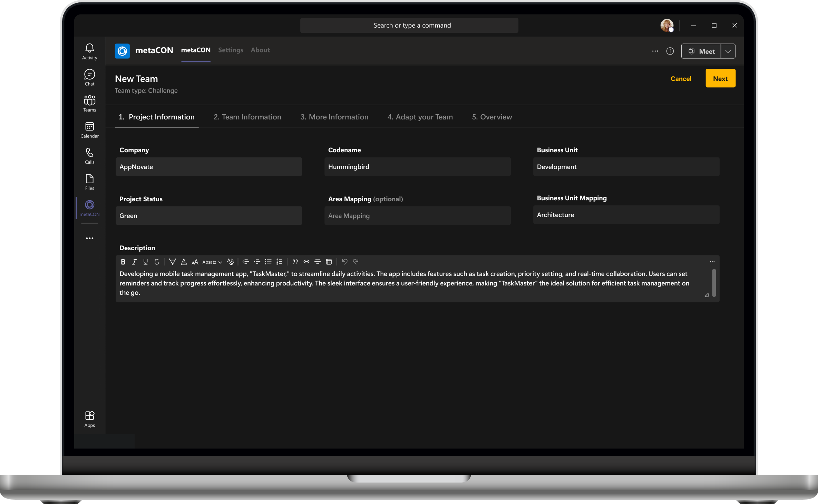Click the info icon in the header
The image size is (818, 504).
click(x=670, y=51)
